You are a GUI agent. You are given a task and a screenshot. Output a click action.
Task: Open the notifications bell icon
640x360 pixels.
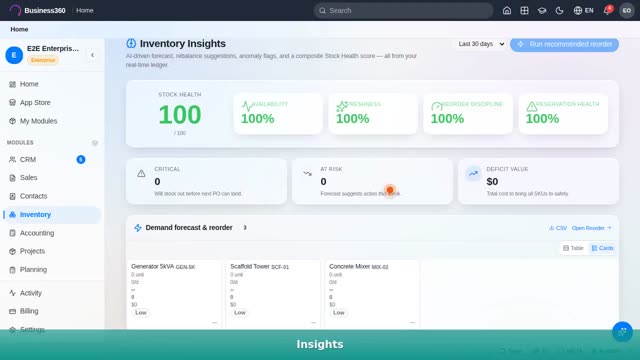pos(607,11)
